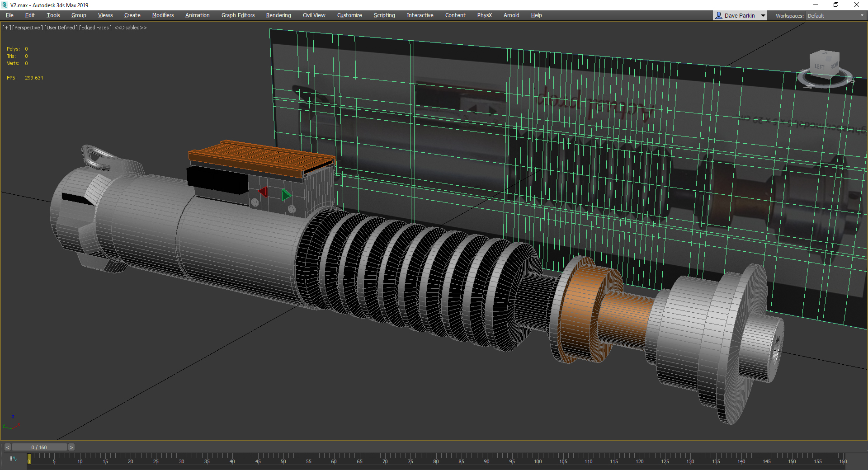Select the green triangle button on control box

click(x=286, y=195)
